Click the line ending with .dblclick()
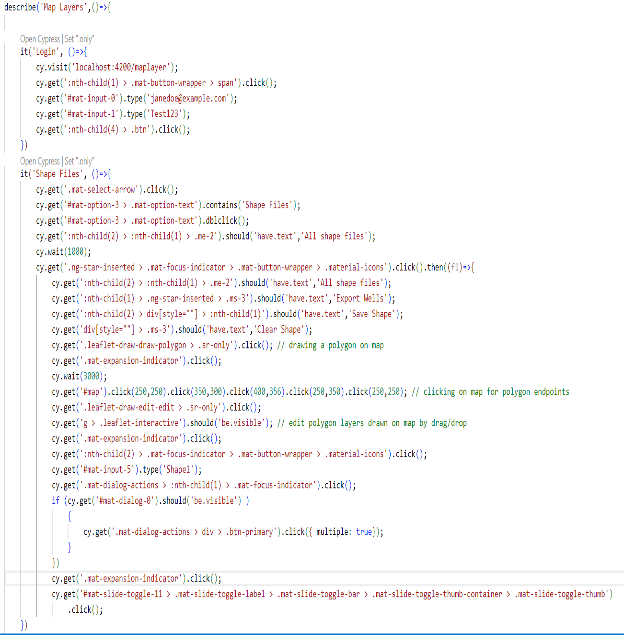The width and height of the screenshot is (624, 636). tap(142, 221)
